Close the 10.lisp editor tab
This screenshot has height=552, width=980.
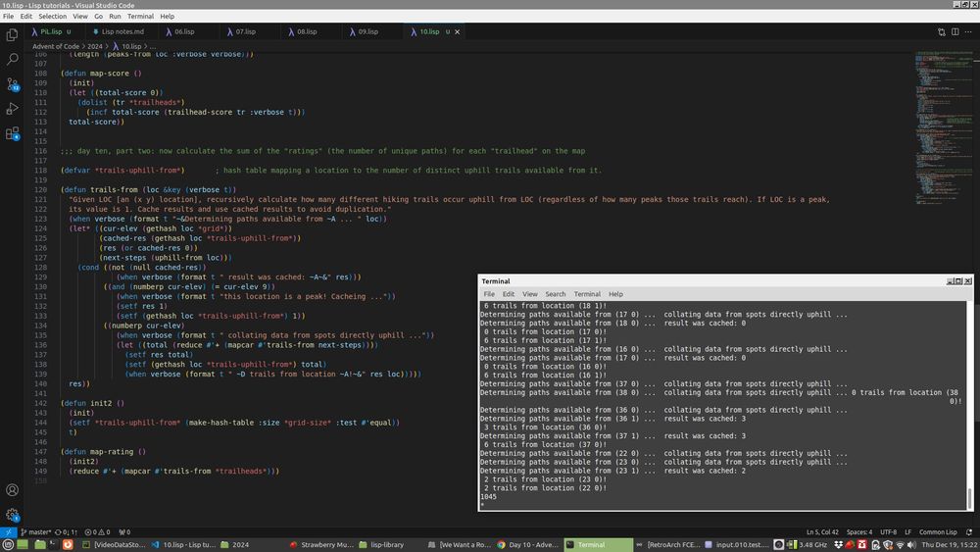[458, 31]
